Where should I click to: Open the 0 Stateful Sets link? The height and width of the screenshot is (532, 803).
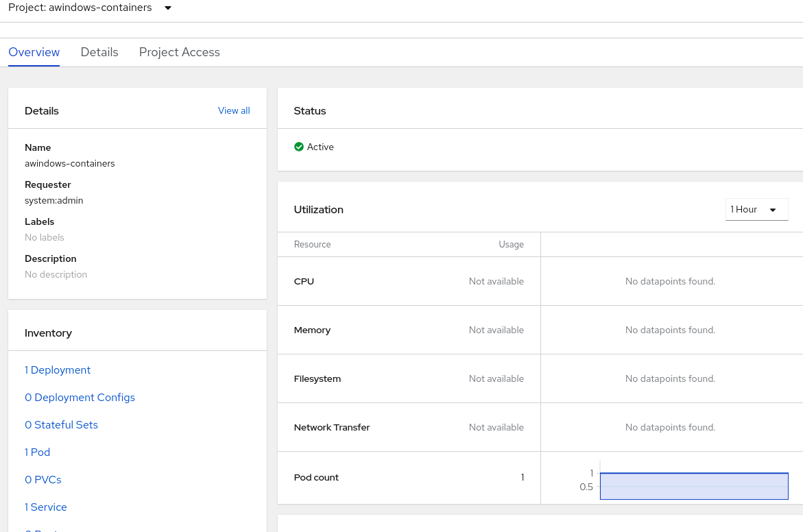click(61, 424)
